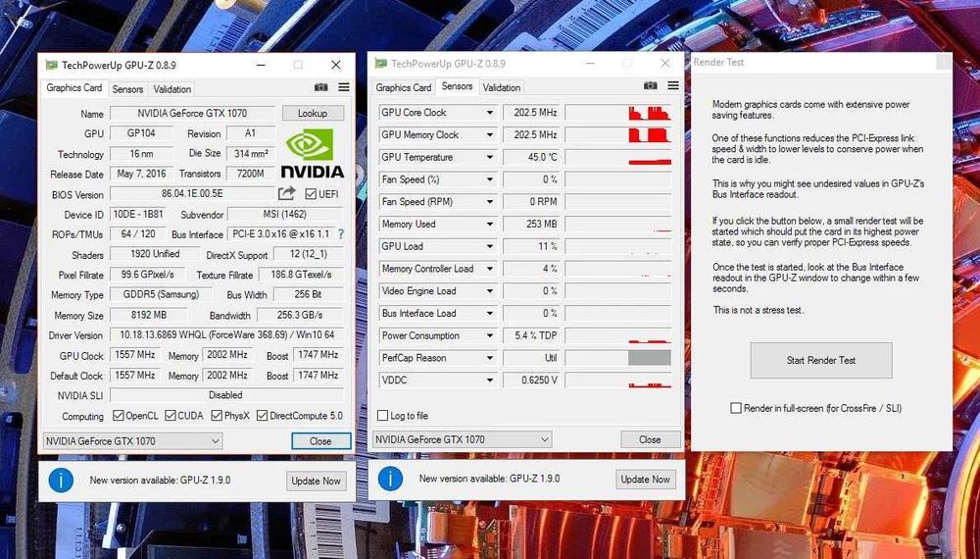Open Bus Interface Load sensor dropdown
Image resolution: width=980 pixels, height=559 pixels.
click(x=490, y=313)
